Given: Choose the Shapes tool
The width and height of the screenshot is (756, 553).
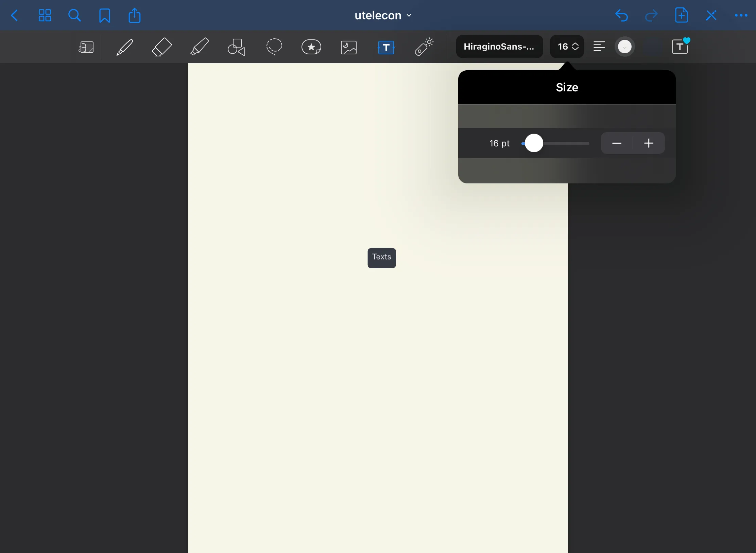Looking at the screenshot, I should (237, 47).
